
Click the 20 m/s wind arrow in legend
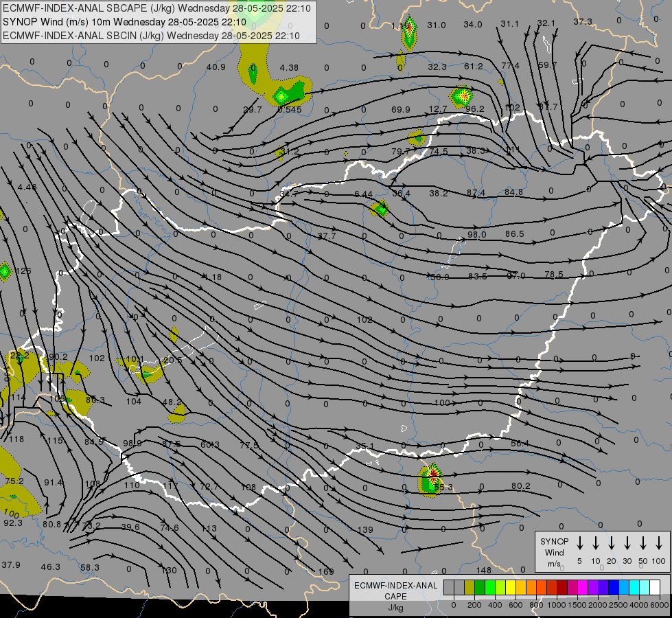click(611, 543)
